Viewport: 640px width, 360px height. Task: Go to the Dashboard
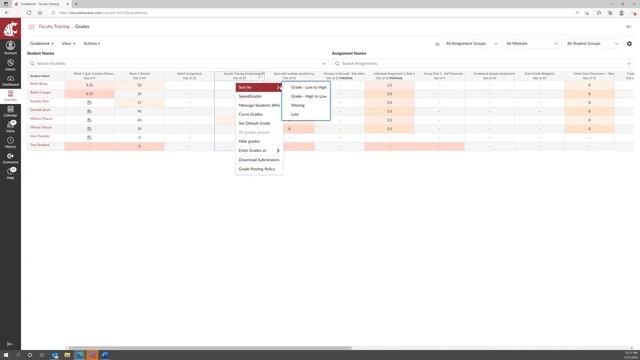(10, 80)
